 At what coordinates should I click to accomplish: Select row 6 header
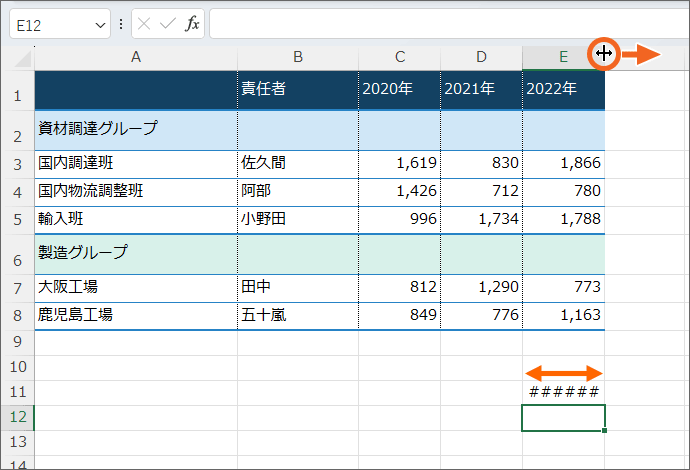tap(18, 254)
